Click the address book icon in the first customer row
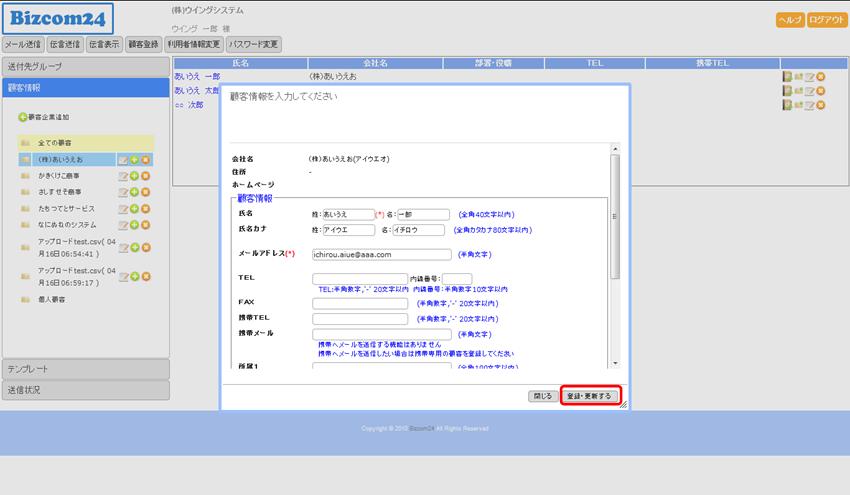The width and height of the screenshot is (850, 495). tap(788, 77)
